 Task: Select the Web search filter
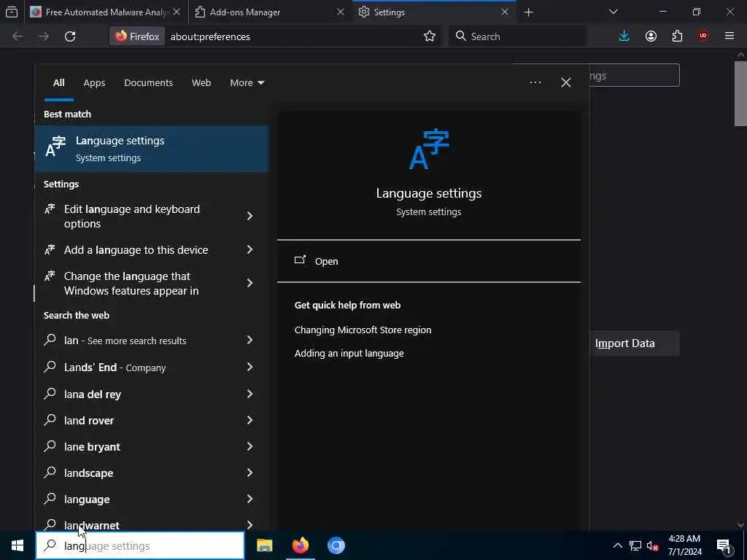pyautogui.click(x=201, y=83)
